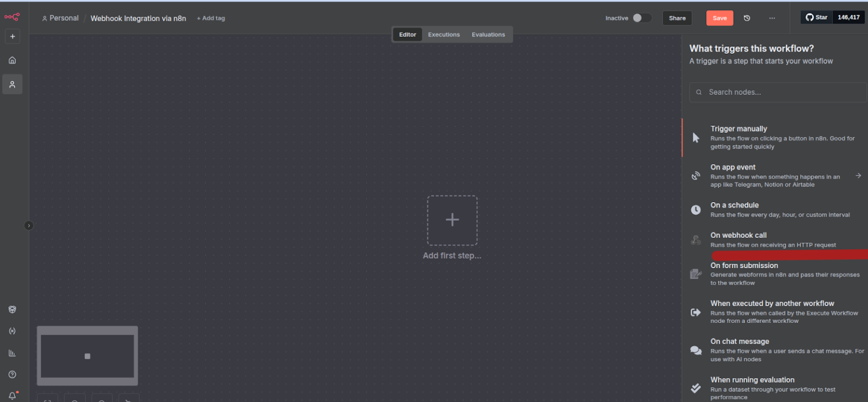868x402 pixels.
Task: Open the Variables (x) icon in sidebar
Action: [x=12, y=331]
